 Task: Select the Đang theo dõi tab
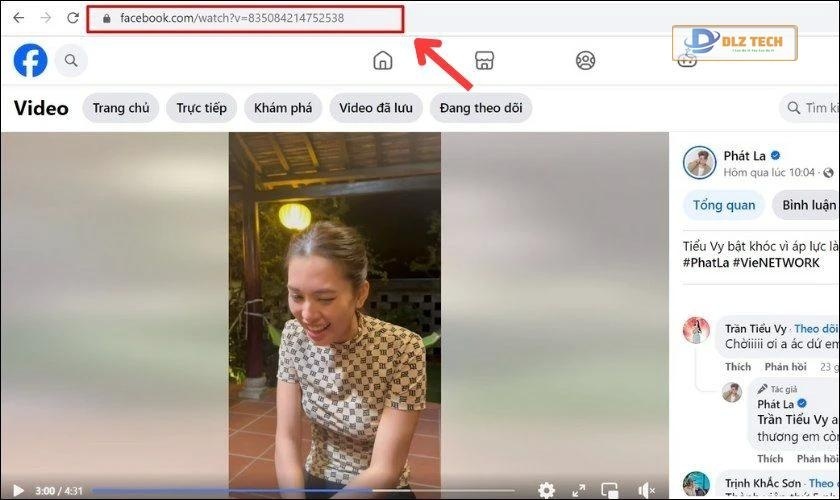pos(481,108)
